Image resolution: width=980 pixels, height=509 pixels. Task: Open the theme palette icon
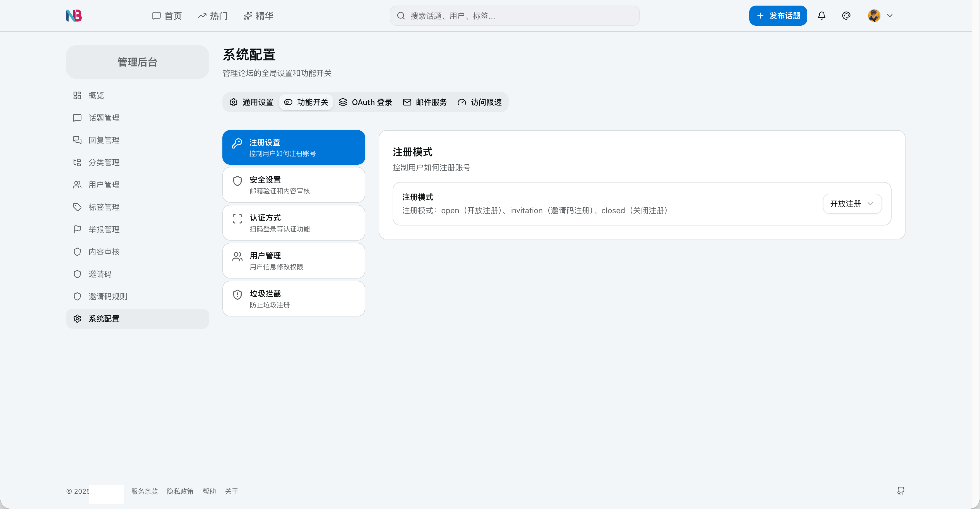click(846, 16)
